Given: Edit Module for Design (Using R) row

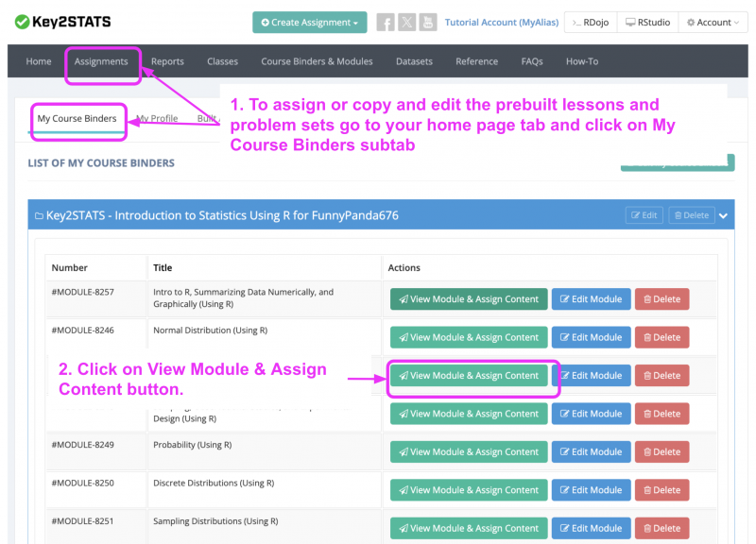Looking at the screenshot, I should pyautogui.click(x=592, y=414).
